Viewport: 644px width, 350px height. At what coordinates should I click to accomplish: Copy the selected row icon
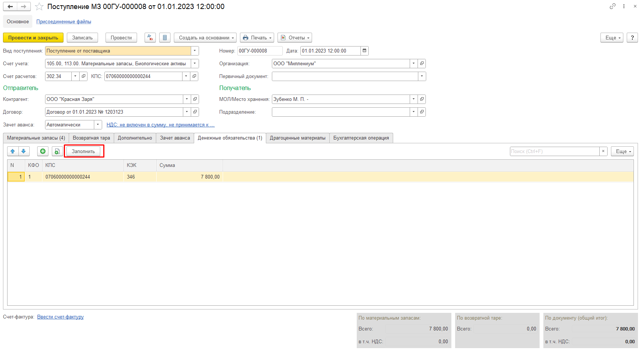point(57,151)
